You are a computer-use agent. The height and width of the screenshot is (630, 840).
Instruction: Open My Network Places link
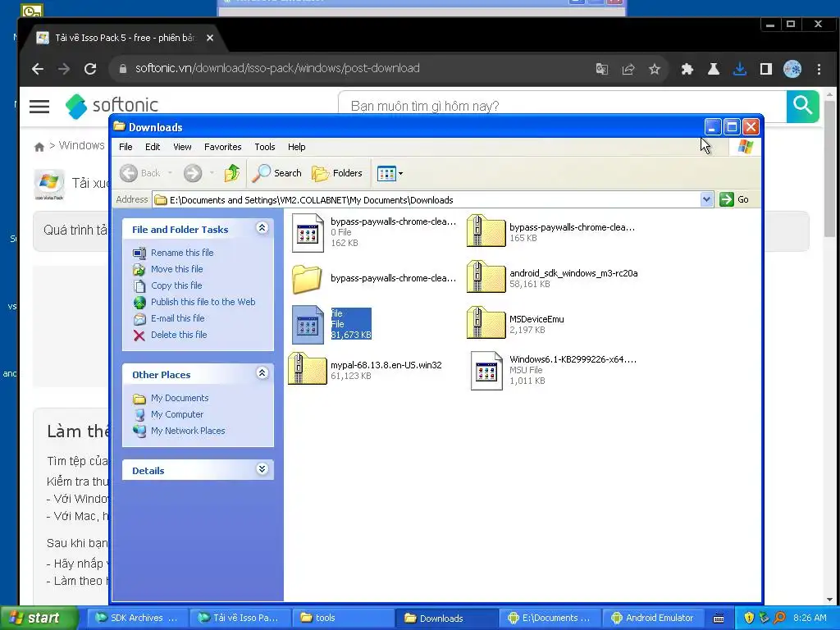[x=188, y=431]
